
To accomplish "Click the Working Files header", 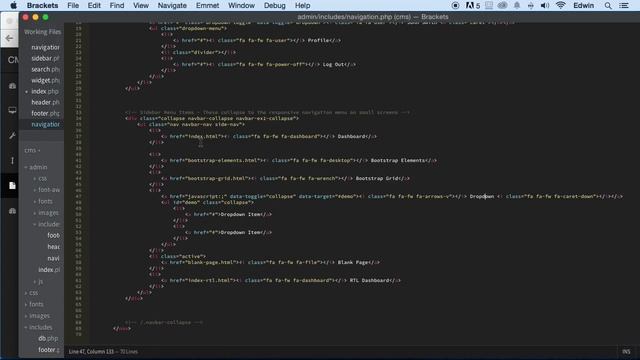I will [x=42, y=32].
